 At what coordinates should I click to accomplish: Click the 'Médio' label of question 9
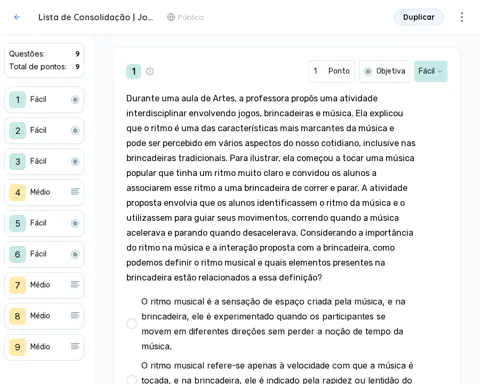[40, 347]
